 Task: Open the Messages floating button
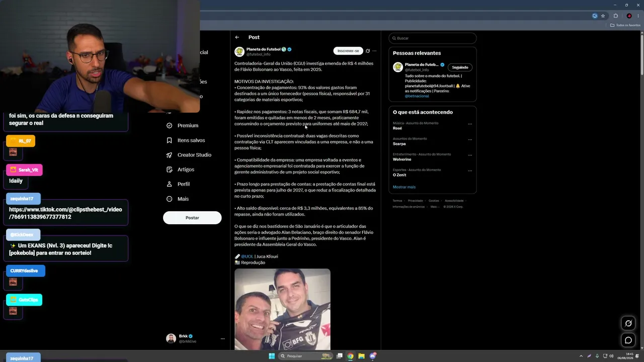[x=628, y=340]
